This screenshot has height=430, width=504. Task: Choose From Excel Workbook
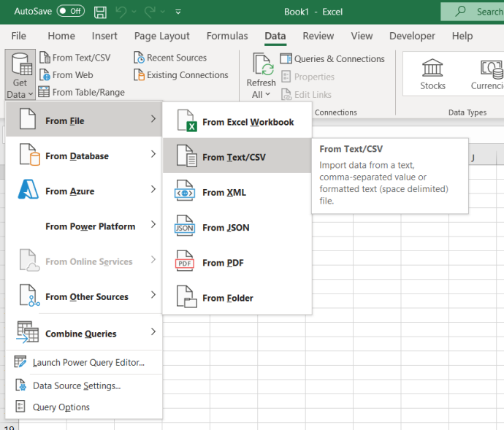[x=237, y=122]
